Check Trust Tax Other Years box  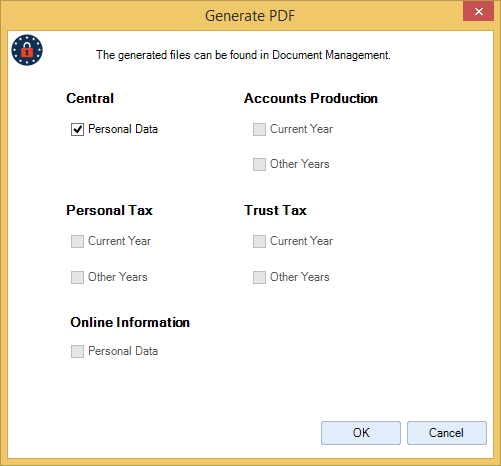[x=259, y=277]
